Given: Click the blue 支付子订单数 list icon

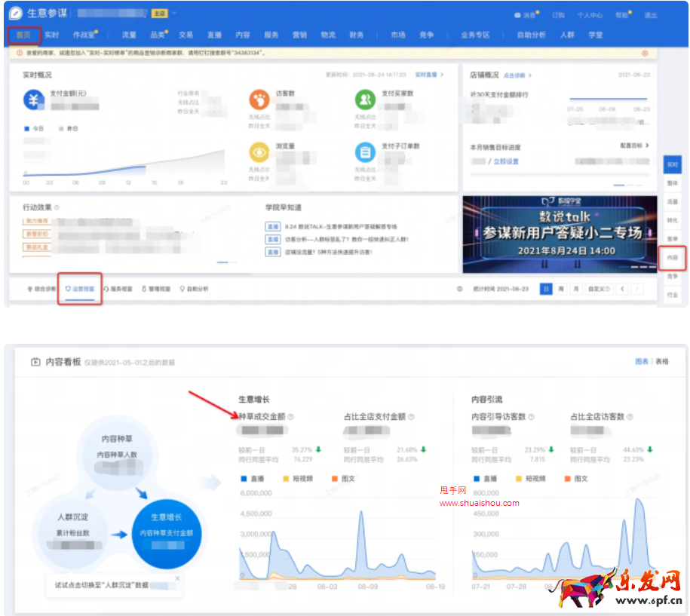Looking at the screenshot, I should click(x=365, y=152).
